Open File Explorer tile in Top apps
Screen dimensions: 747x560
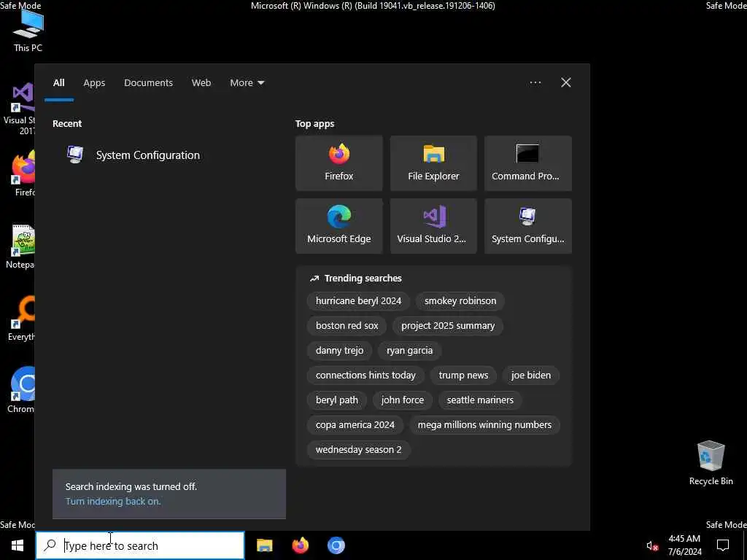coord(433,163)
